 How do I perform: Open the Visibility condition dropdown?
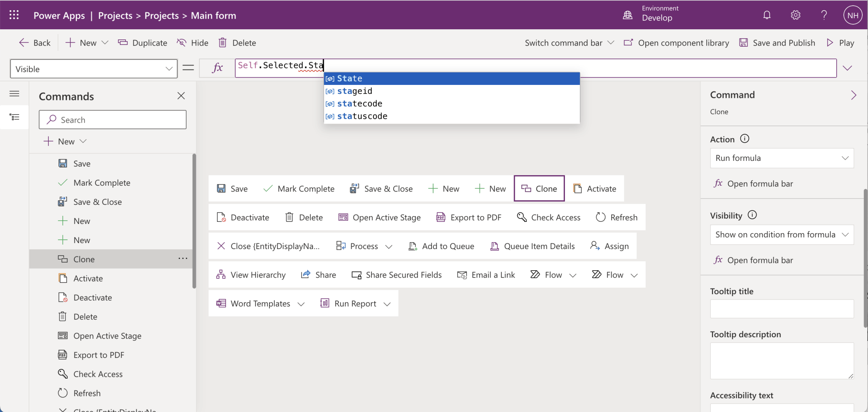coord(781,234)
